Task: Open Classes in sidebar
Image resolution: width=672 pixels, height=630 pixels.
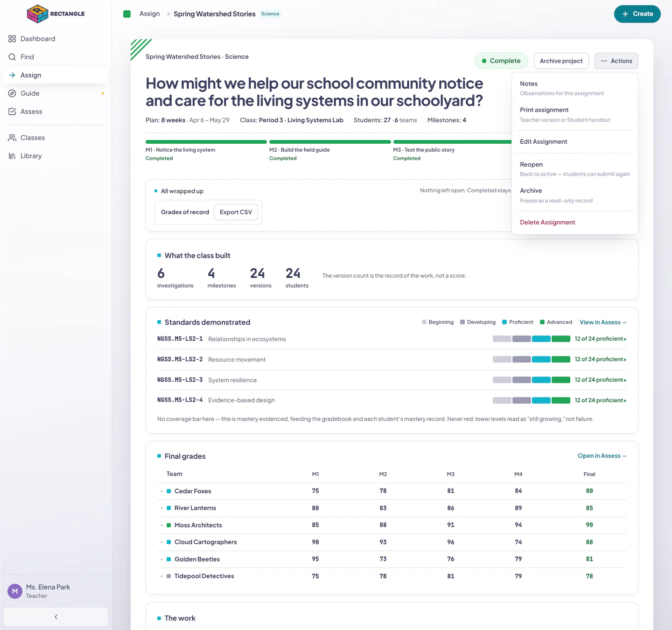Action: (x=56, y=138)
